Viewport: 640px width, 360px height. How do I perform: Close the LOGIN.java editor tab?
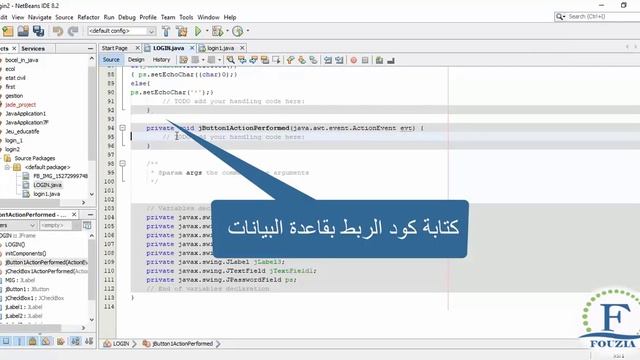(192, 48)
